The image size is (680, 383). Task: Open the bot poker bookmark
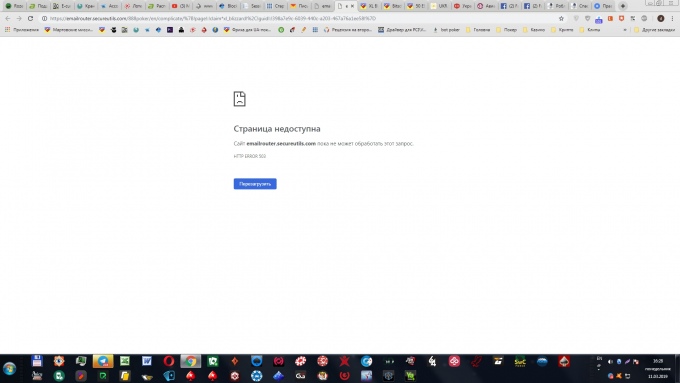[x=446, y=30]
